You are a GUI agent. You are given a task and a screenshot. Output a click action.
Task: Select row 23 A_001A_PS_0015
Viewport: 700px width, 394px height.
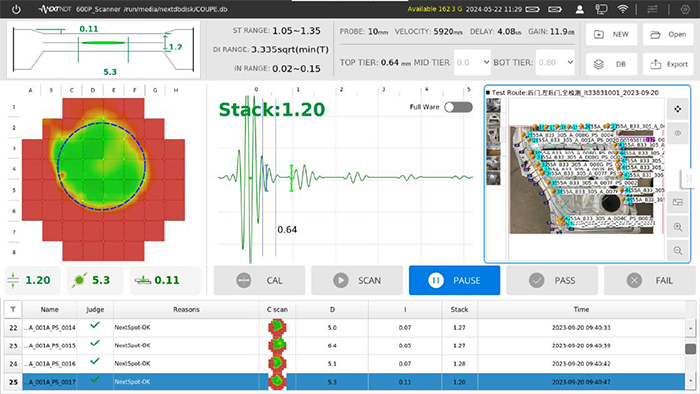345,346
